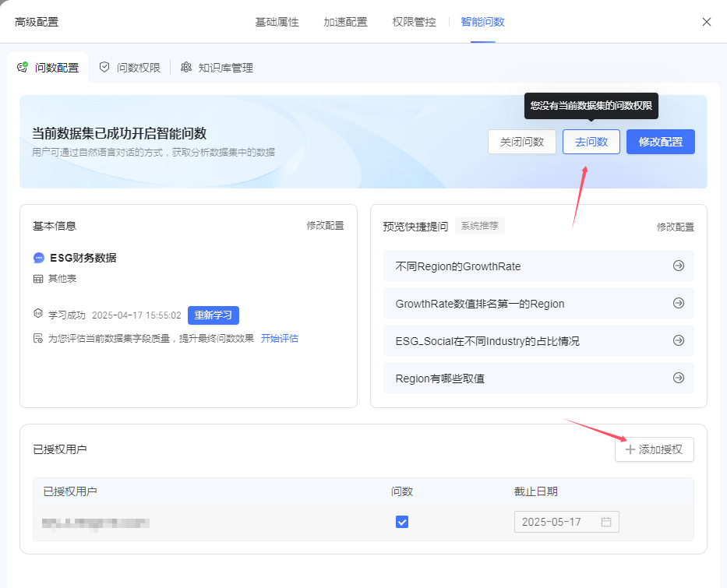The image size is (727, 588).
Task: Click the blue 修改配置 button
Action: point(661,142)
